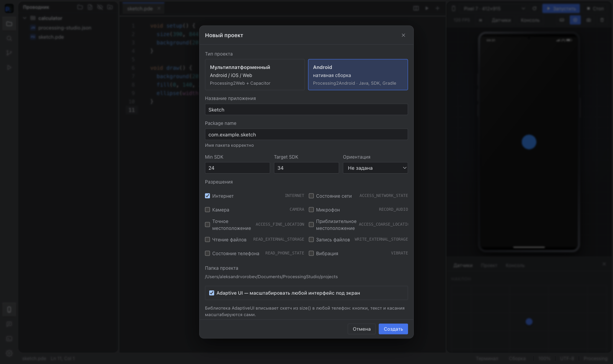Enable the Запись файлов permission
Viewport: 613px width, 364px height.
click(x=311, y=239)
